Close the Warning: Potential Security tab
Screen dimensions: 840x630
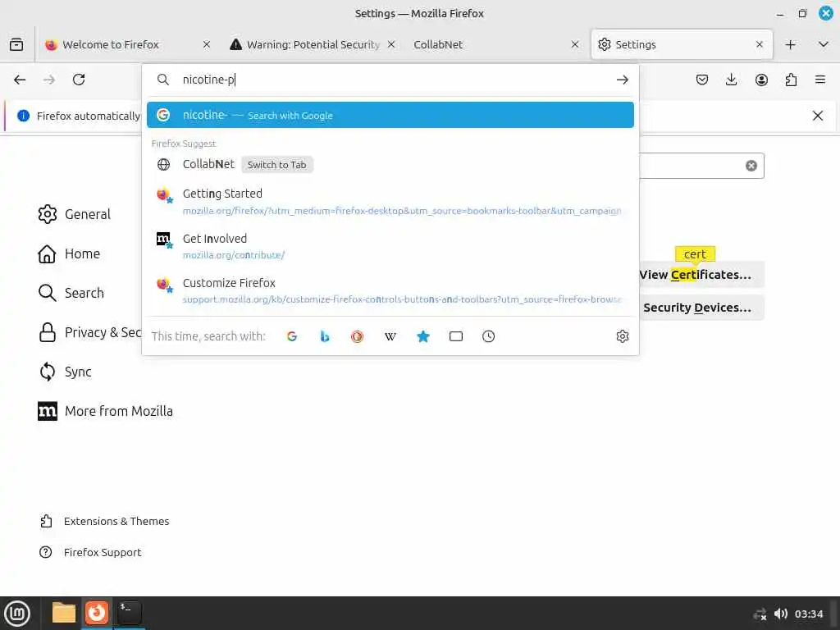(391, 44)
